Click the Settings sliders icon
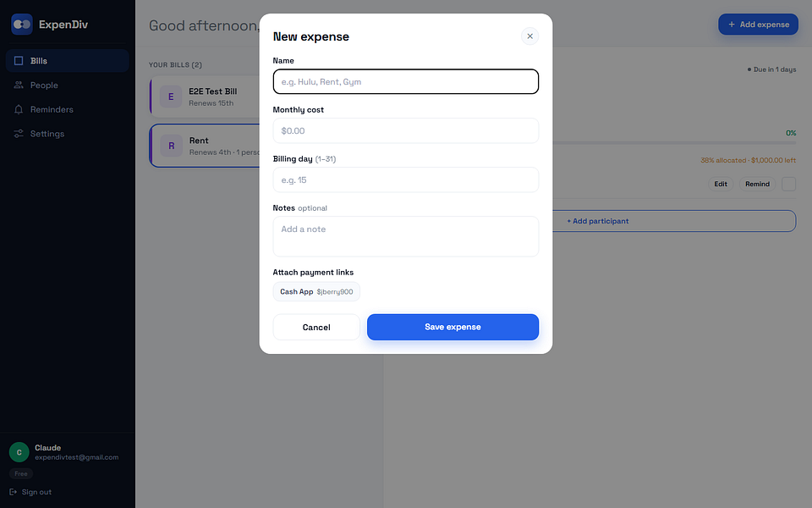The image size is (812, 508). point(19,134)
